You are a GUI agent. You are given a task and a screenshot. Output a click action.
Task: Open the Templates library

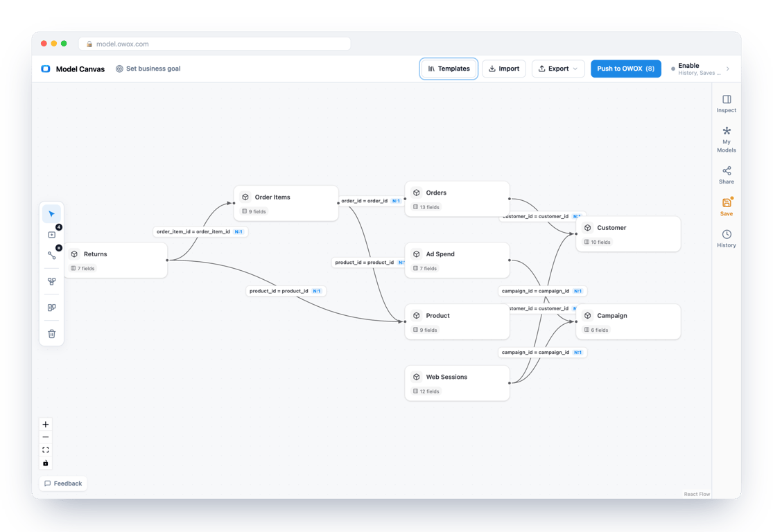click(449, 69)
